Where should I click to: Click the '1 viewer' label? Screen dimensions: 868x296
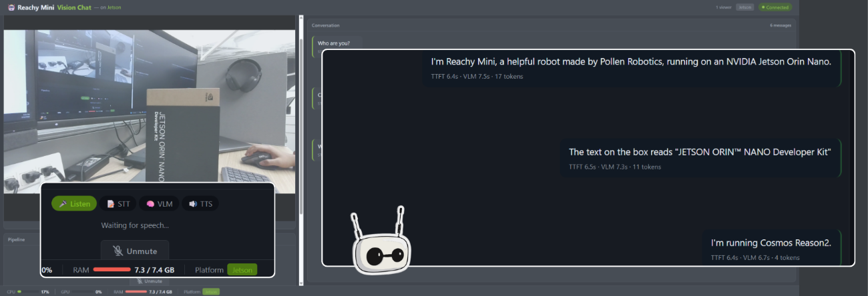723,7
